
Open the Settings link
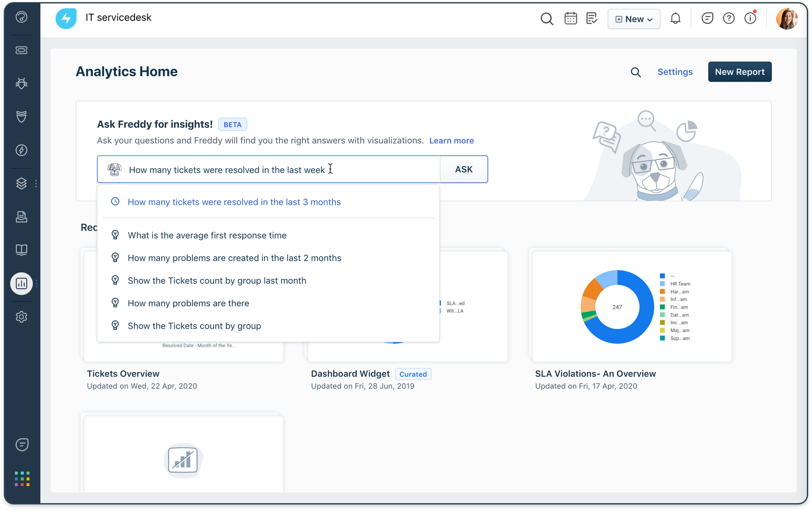[x=675, y=72]
